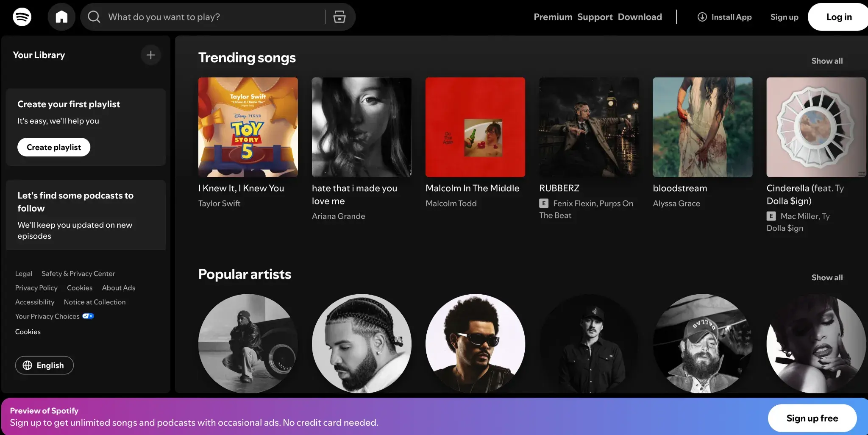Click the Cookies link next to Privacy Policy
Screen dimensions: 868x435
click(80, 288)
